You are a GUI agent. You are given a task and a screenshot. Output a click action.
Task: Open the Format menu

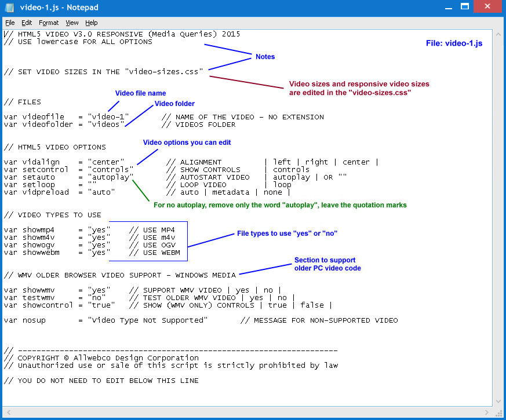49,23
